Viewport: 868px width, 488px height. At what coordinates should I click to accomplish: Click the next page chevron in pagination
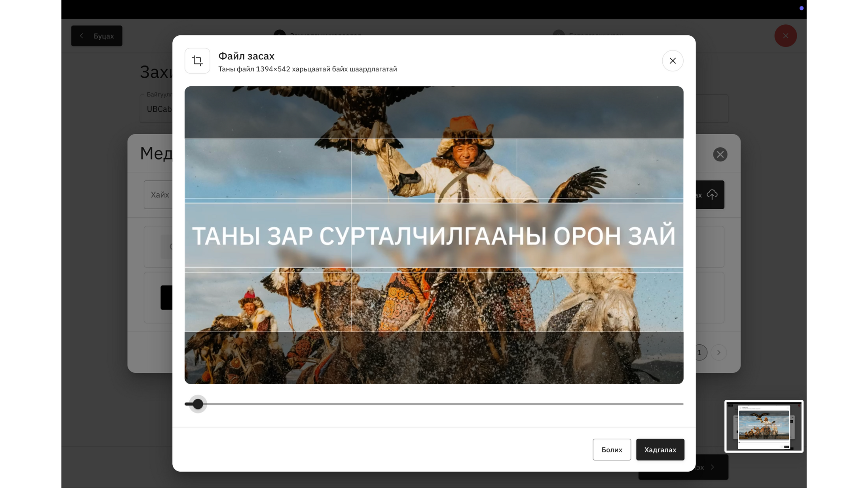tap(718, 352)
